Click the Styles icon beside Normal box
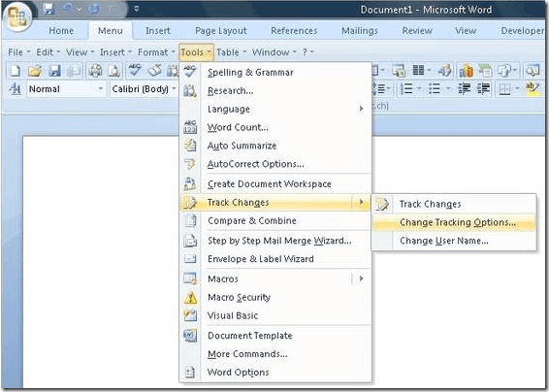Viewport: 549px width, 392px height. click(16, 89)
